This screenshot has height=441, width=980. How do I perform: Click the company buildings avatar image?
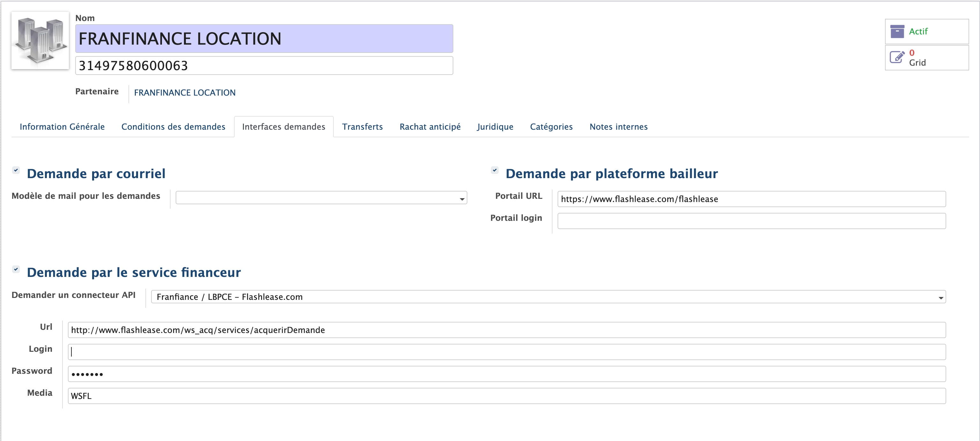[x=40, y=40]
